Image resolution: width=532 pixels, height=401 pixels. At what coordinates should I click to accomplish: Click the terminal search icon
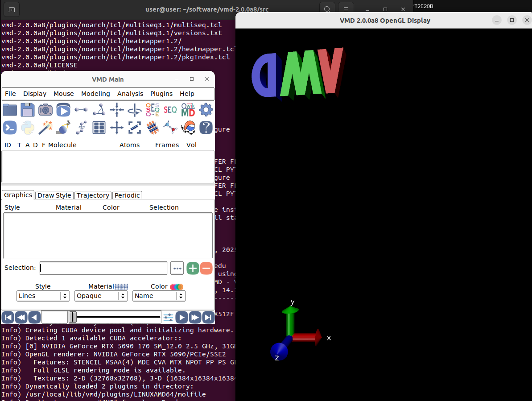click(327, 9)
